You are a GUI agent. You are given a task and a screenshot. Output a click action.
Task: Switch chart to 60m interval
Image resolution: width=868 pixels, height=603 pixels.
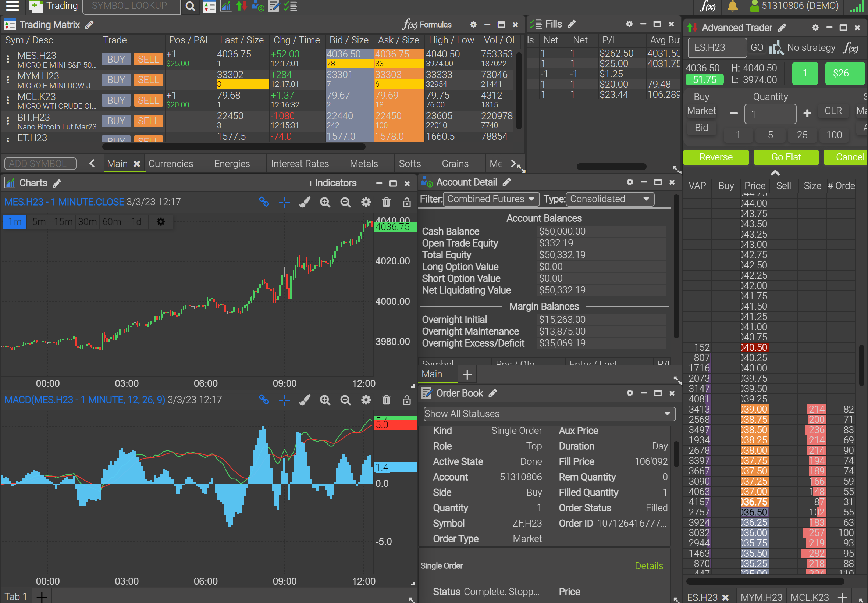coord(111,222)
